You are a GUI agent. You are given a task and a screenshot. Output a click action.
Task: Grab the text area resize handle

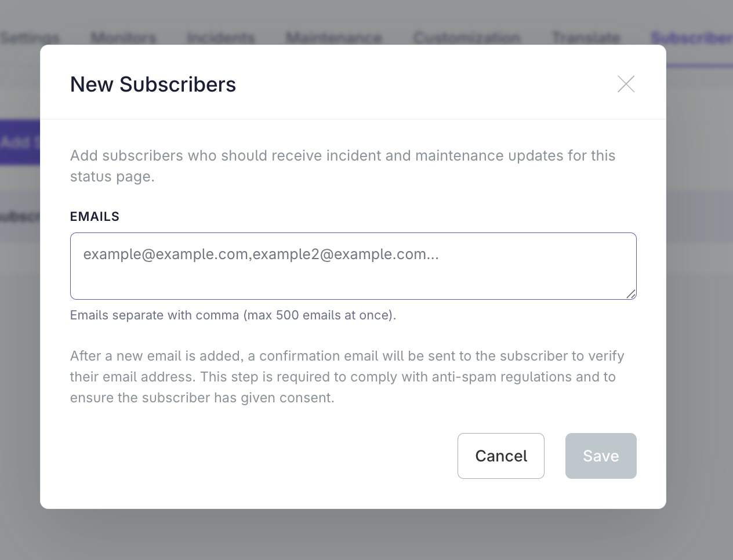click(x=631, y=294)
